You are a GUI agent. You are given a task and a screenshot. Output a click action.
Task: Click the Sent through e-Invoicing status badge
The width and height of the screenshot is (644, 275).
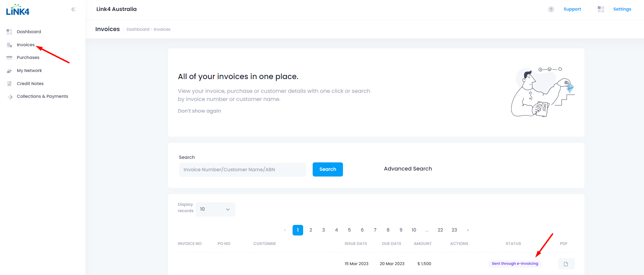click(515, 264)
